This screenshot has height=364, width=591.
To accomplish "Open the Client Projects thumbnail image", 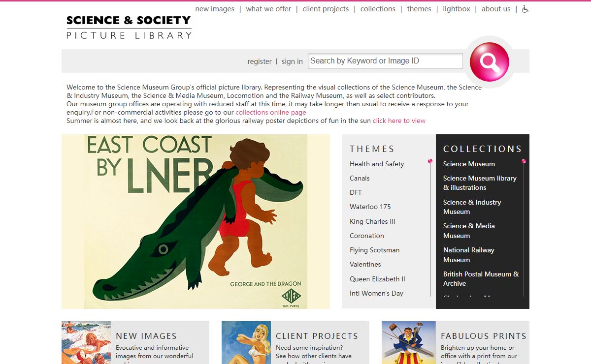I will (x=246, y=342).
